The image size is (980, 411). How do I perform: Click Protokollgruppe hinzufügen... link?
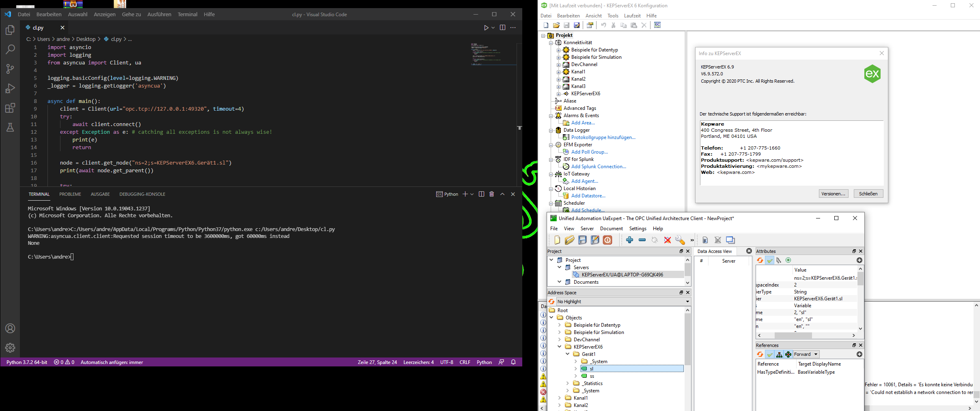click(603, 137)
